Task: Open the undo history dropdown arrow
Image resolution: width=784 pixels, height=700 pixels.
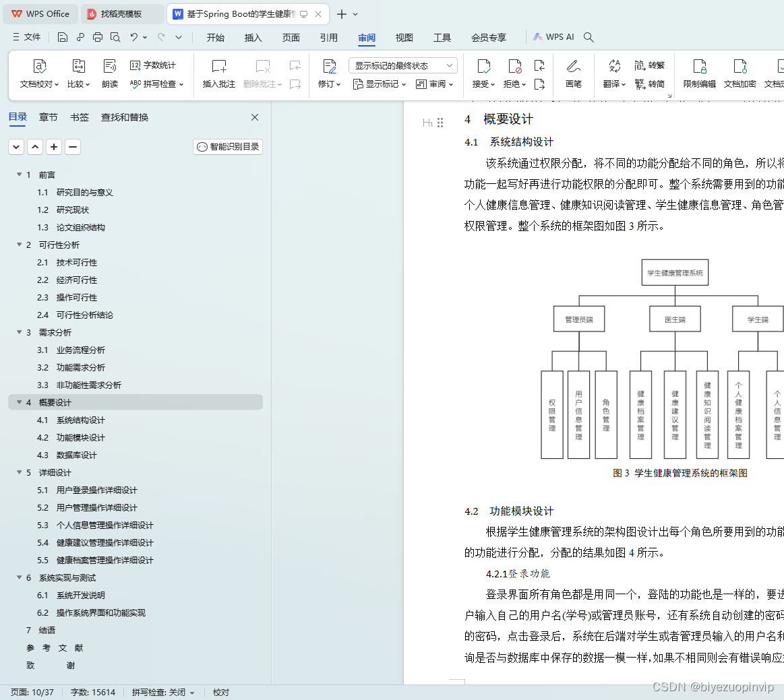Action: point(145,37)
